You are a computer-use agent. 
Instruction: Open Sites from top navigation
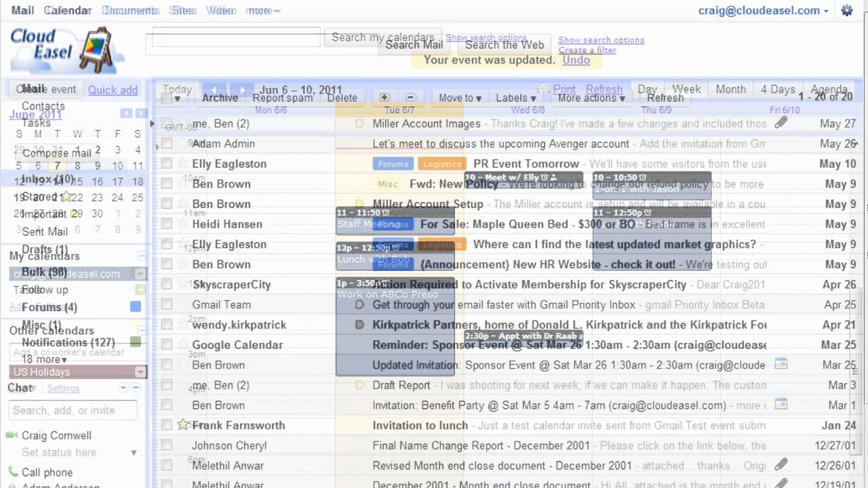[x=182, y=10]
